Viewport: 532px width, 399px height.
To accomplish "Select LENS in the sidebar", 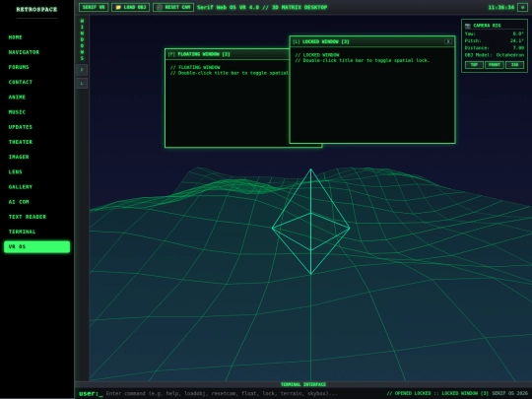I will (x=36, y=171).
